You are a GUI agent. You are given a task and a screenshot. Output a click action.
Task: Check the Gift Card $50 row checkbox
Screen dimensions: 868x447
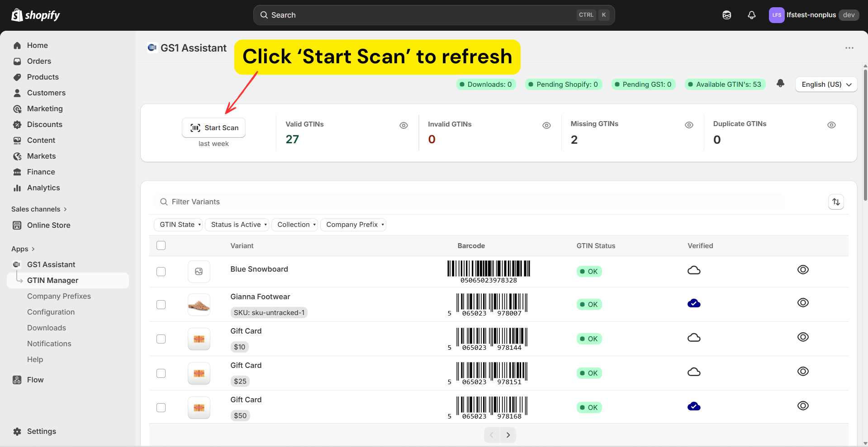click(161, 408)
